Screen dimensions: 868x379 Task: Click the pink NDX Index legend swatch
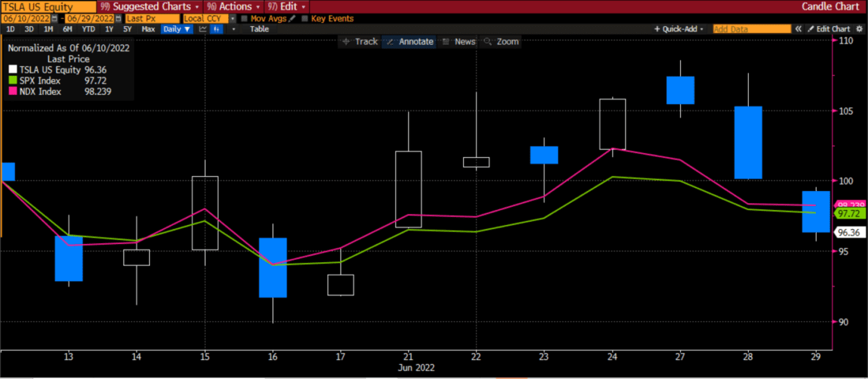point(13,92)
